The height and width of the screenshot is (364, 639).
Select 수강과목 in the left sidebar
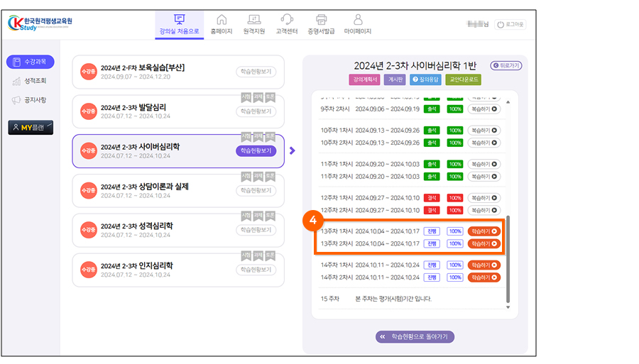pos(30,62)
